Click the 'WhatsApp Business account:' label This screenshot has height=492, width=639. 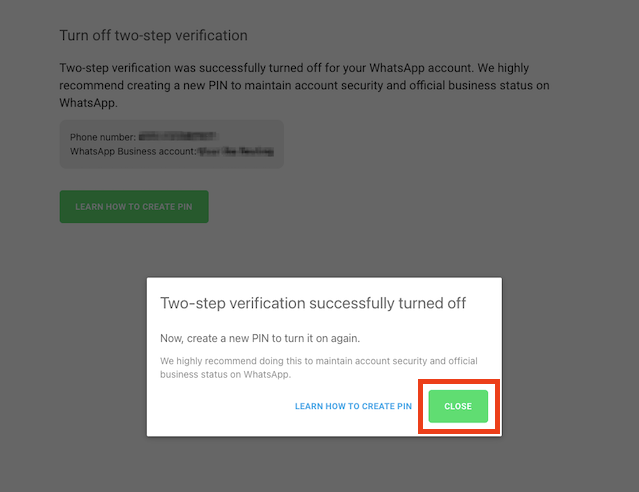132,152
